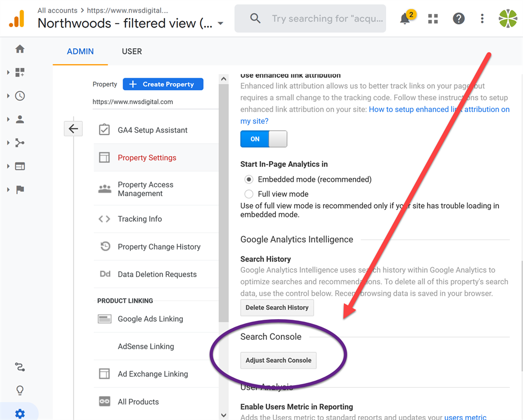Open Realtime clock icon

point(20,96)
